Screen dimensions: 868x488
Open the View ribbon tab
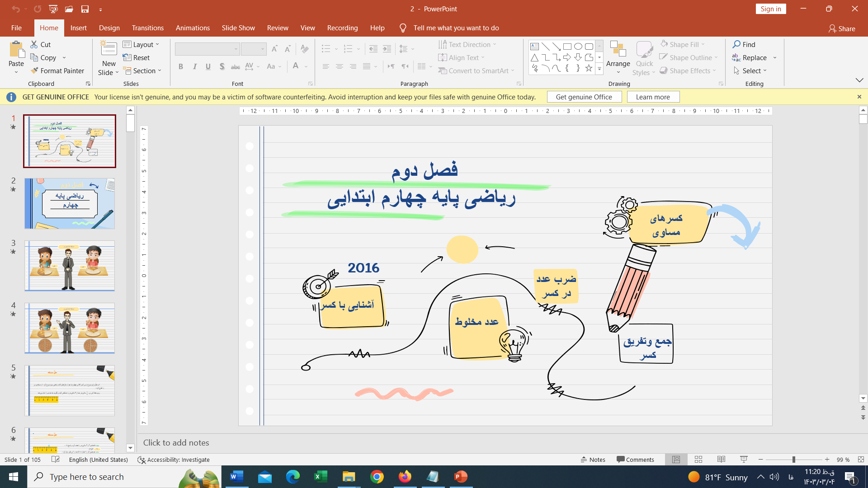click(x=307, y=28)
